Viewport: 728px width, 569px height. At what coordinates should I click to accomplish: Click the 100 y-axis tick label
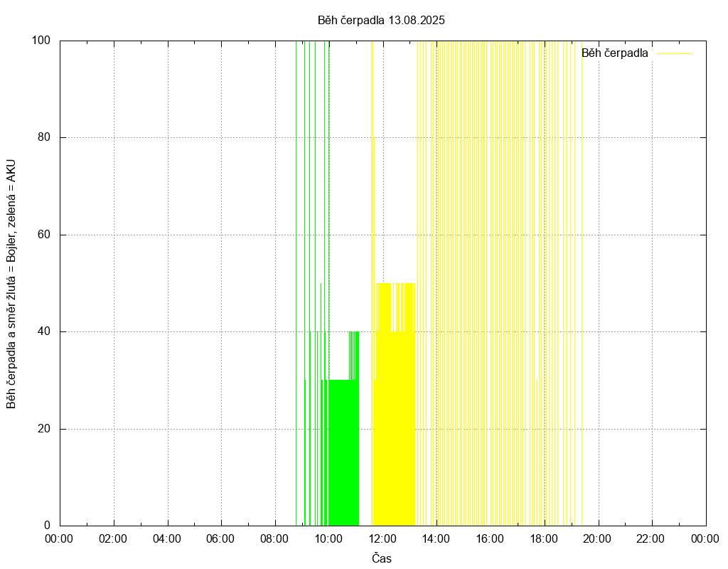pyautogui.click(x=41, y=41)
